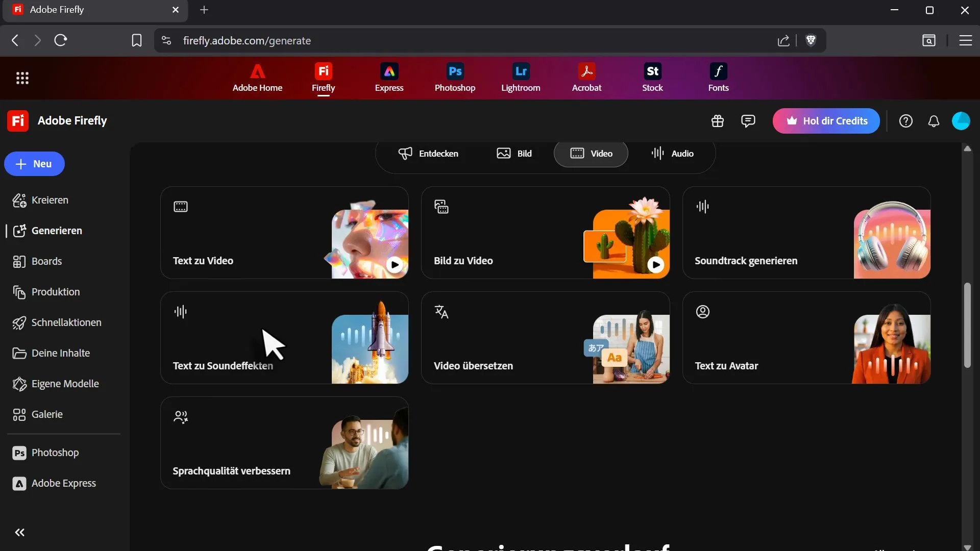The image size is (980, 551).
Task: Click the page vertical scrollbar thumb
Action: 967,325
